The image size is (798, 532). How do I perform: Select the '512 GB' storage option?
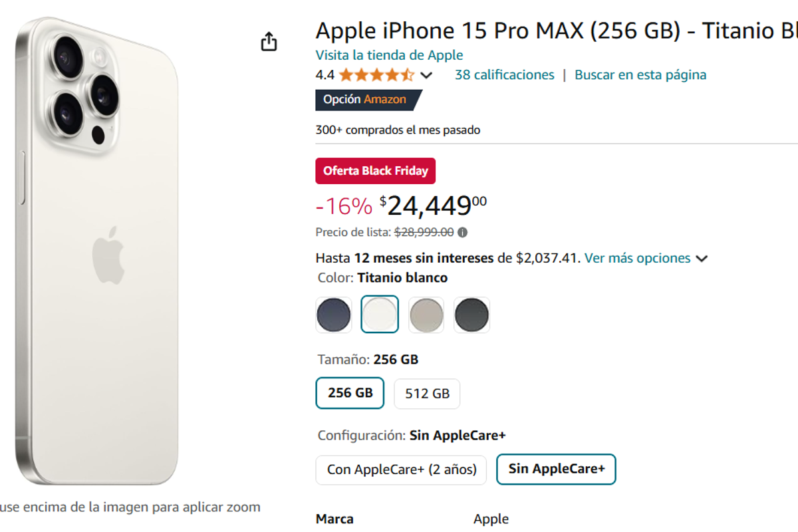click(x=427, y=393)
